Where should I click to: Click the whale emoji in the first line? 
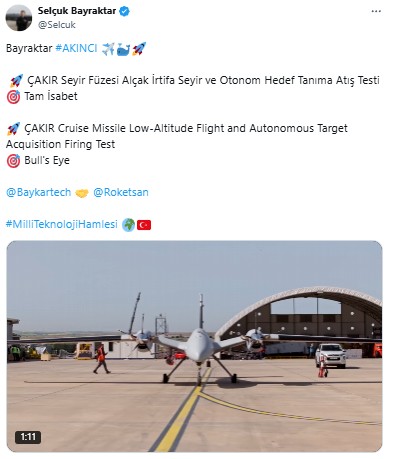pos(123,49)
